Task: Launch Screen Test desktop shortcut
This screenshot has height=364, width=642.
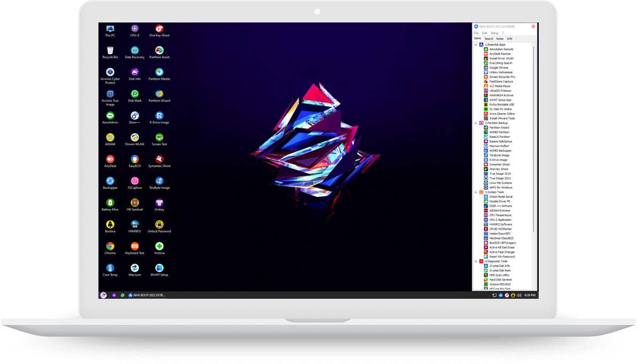Action: pos(159,140)
